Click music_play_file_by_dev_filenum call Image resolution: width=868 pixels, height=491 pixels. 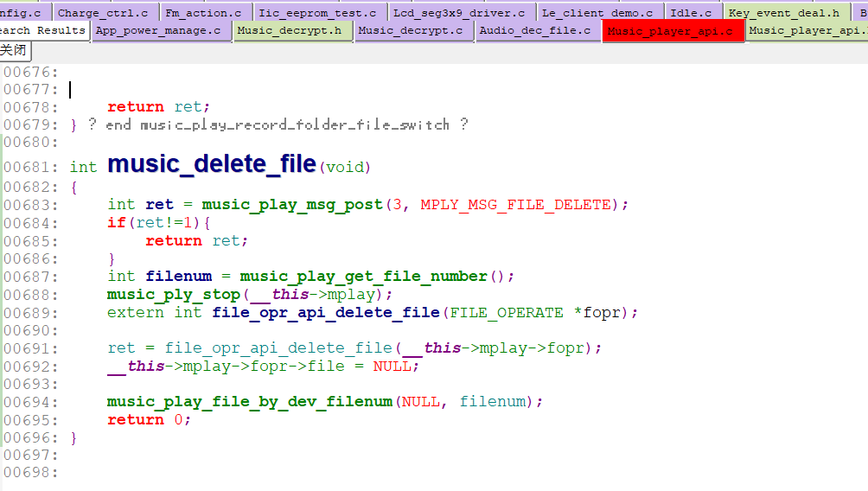250,402
